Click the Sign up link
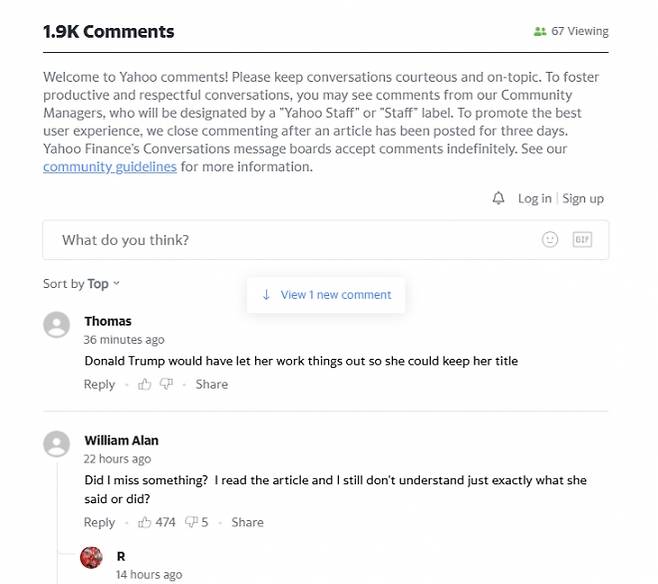Image resolution: width=658 pixels, height=584 pixels. click(583, 199)
